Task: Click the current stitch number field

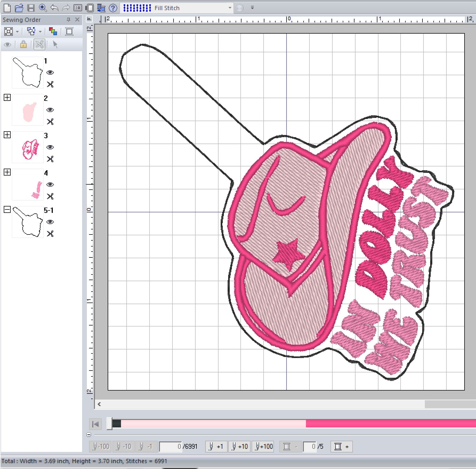Action: tap(171, 447)
